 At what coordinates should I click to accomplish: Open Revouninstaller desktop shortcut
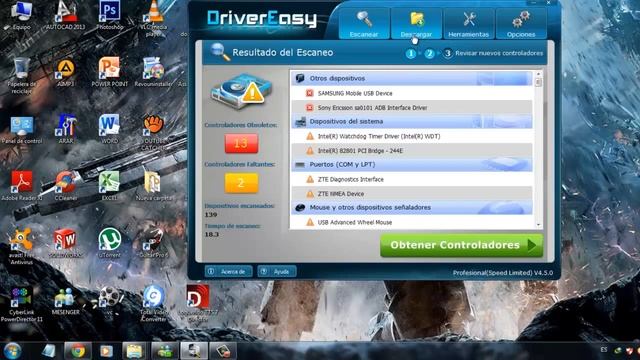153,73
